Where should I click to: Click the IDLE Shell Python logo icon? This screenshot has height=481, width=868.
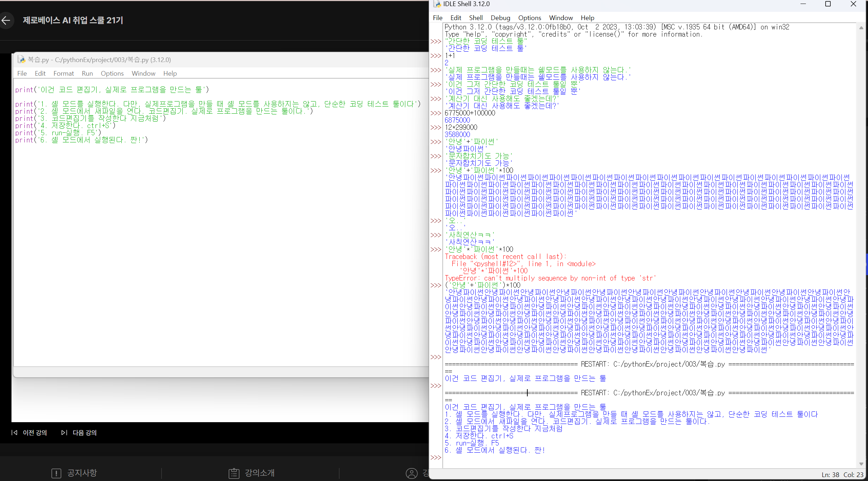[437, 4]
